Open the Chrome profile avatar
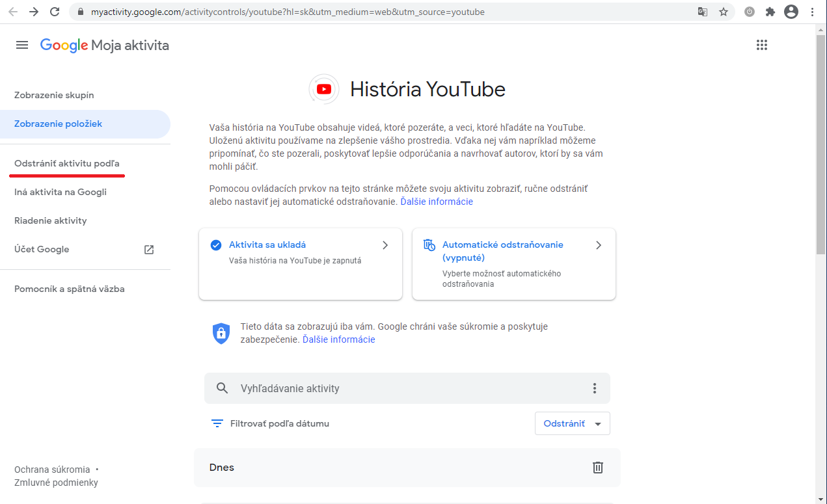The width and height of the screenshot is (827, 504). point(791,12)
